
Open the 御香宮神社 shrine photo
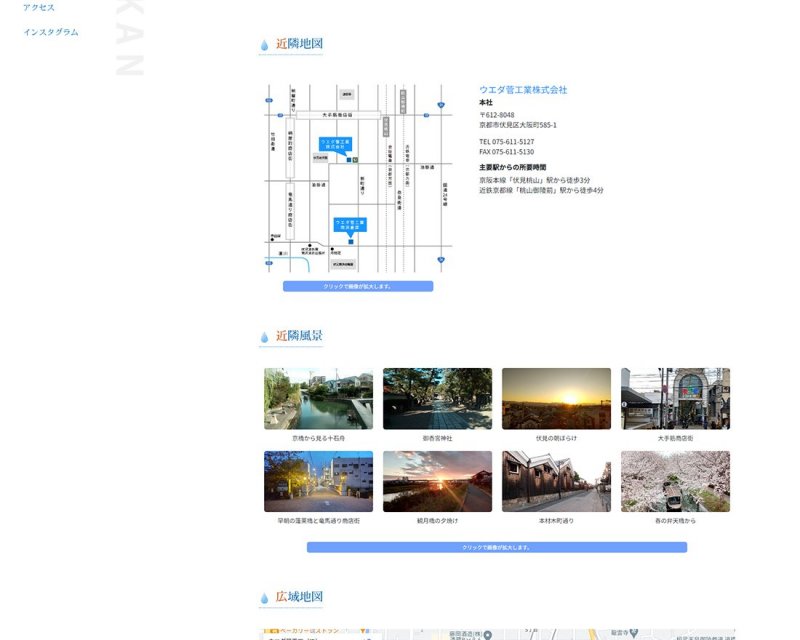click(437, 399)
